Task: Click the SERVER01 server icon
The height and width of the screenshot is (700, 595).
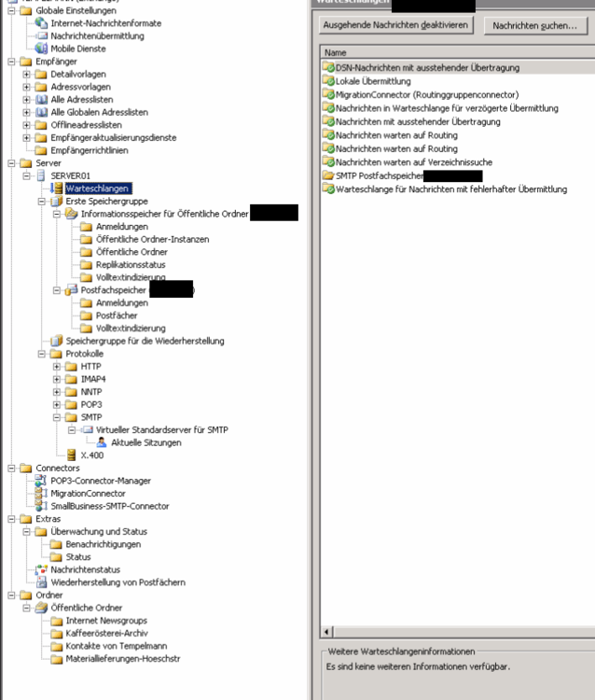Action: 41,175
